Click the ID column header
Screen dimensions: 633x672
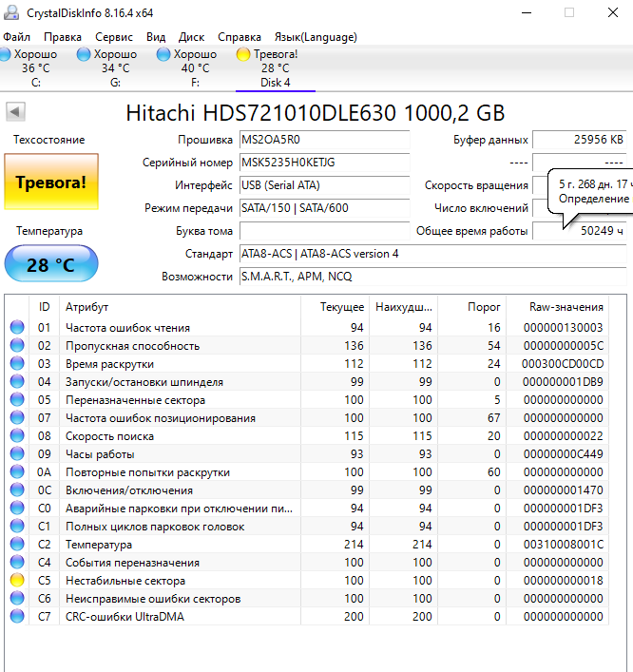[44, 307]
